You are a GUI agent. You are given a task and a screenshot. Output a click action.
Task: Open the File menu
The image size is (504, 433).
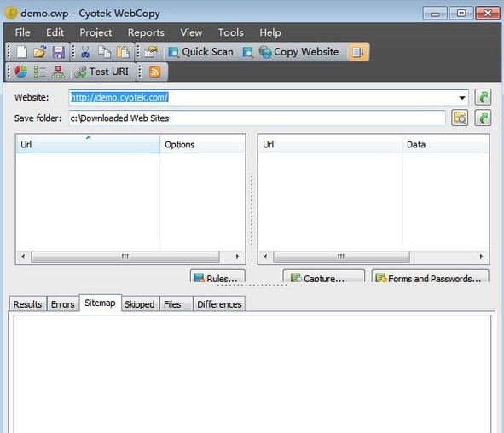pyautogui.click(x=22, y=32)
